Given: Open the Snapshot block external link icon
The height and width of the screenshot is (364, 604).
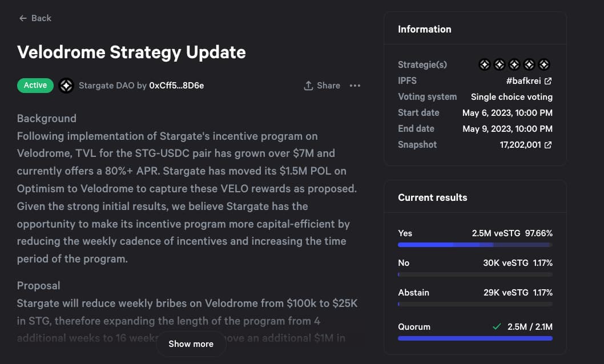Looking at the screenshot, I should (547, 145).
